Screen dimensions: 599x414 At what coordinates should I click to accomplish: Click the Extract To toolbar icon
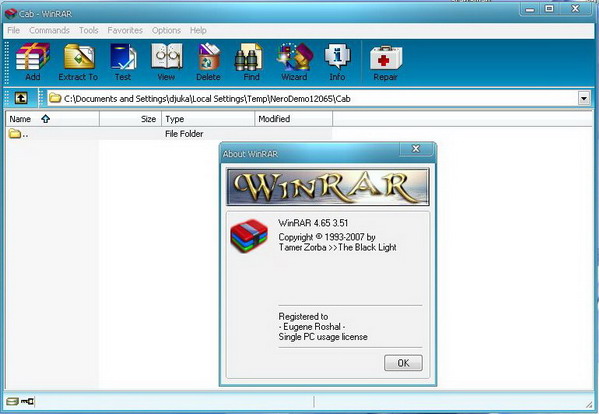pos(78,62)
